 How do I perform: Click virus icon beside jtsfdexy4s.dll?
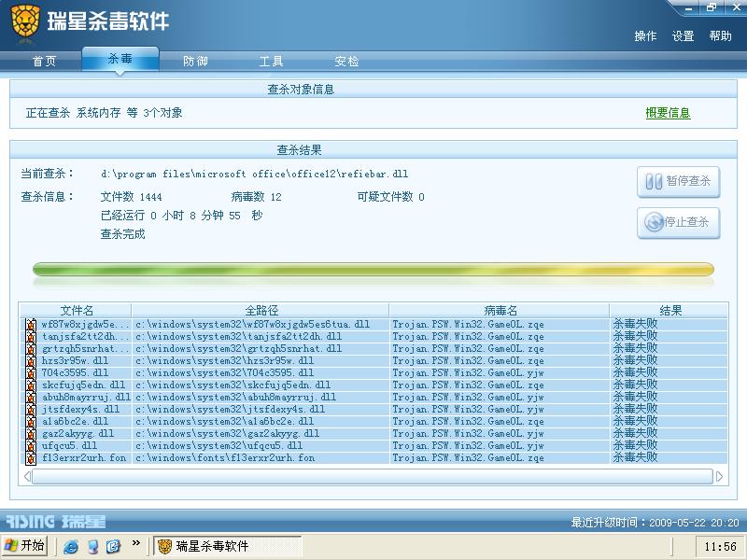[x=31, y=410]
